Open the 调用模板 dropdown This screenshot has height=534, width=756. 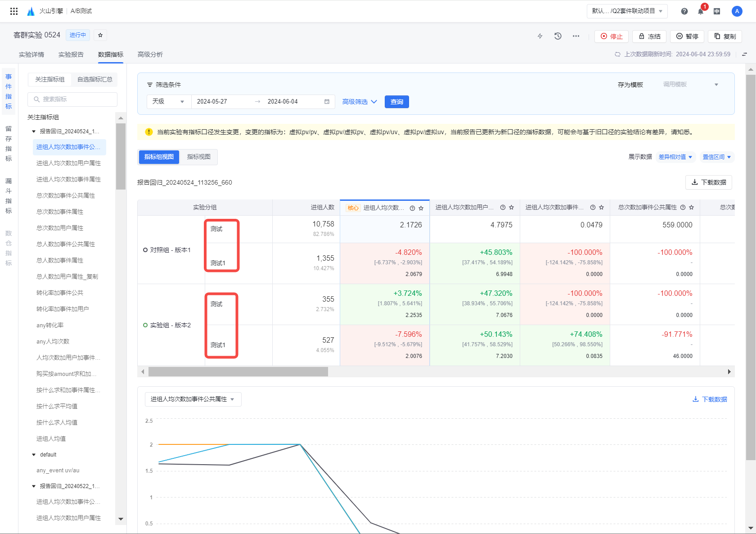690,85
